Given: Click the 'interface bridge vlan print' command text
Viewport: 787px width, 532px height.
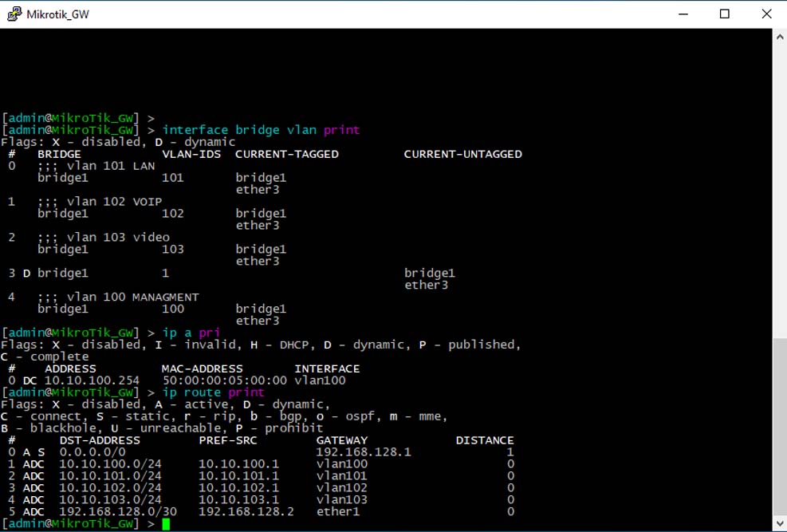Looking at the screenshot, I should point(261,130).
